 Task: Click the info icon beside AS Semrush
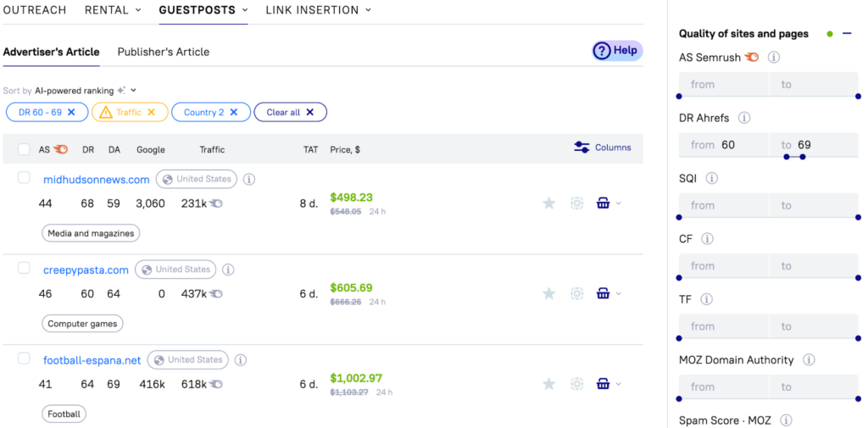coord(774,58)
